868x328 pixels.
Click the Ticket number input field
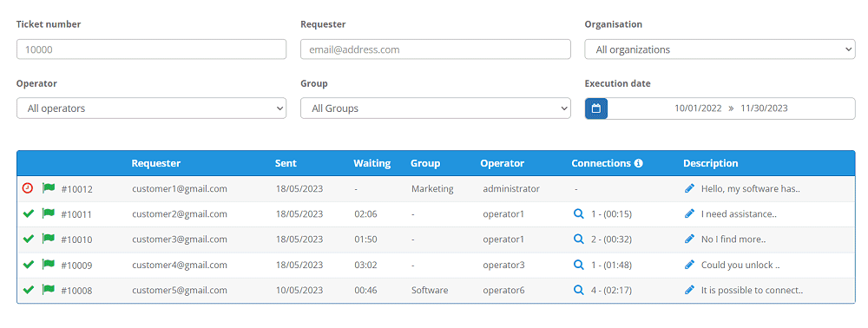[152, 49]
